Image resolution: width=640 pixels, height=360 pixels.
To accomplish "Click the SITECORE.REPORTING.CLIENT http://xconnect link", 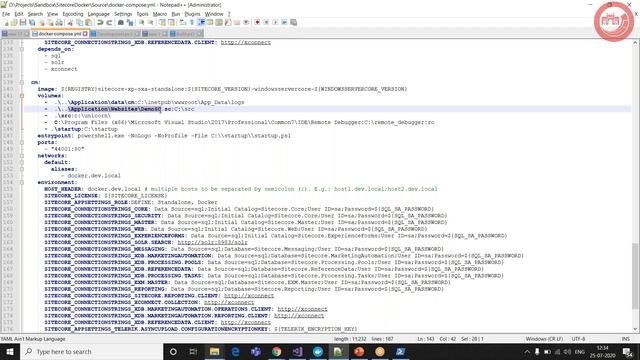I will [249, 296].
